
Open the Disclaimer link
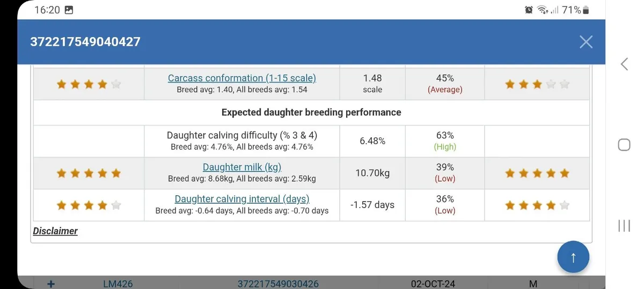tap(55, 231)
